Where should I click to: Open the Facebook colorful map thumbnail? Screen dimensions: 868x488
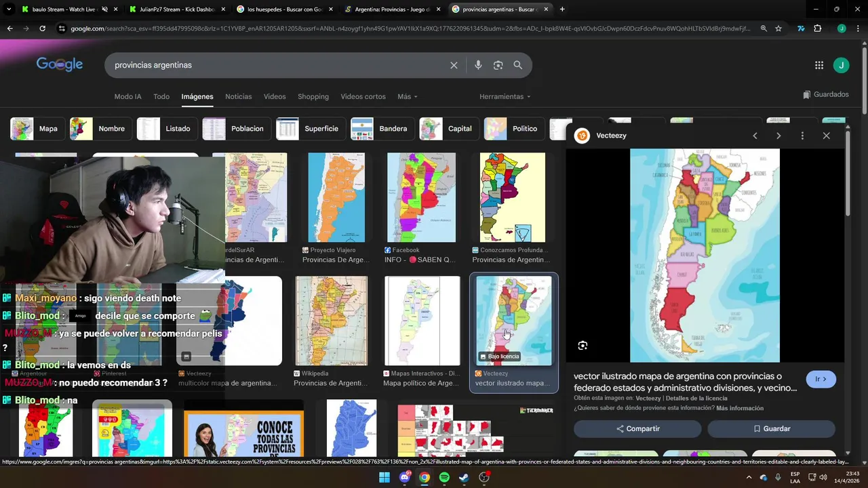[x=421, y=197]
